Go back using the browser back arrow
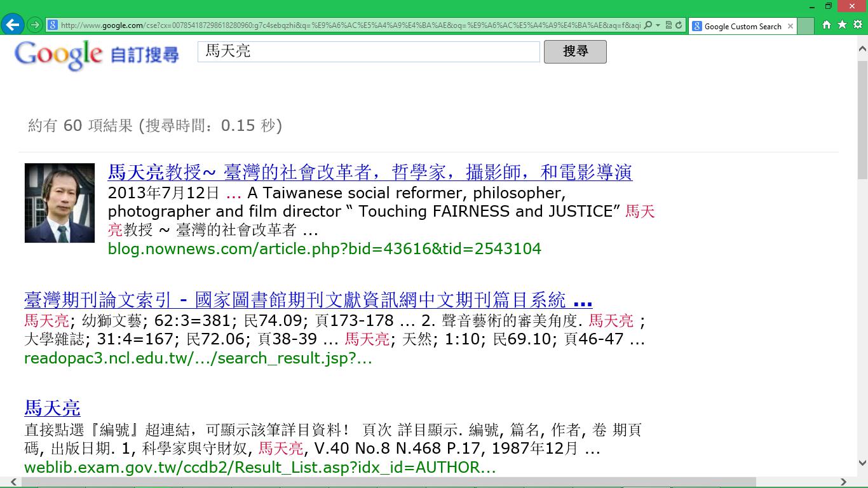 tap(13, 25)
